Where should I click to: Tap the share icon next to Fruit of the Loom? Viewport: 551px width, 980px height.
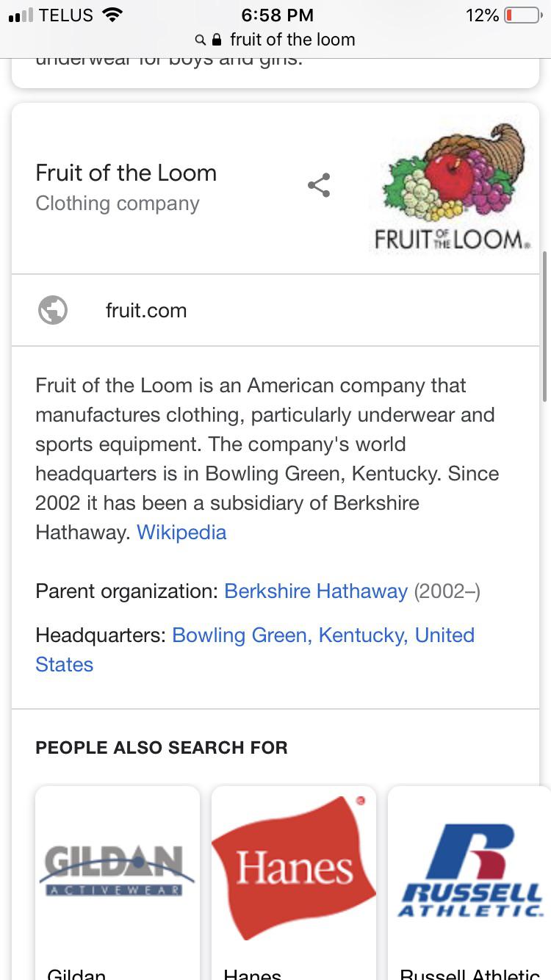pyautogui.click(x=319, y=185)
